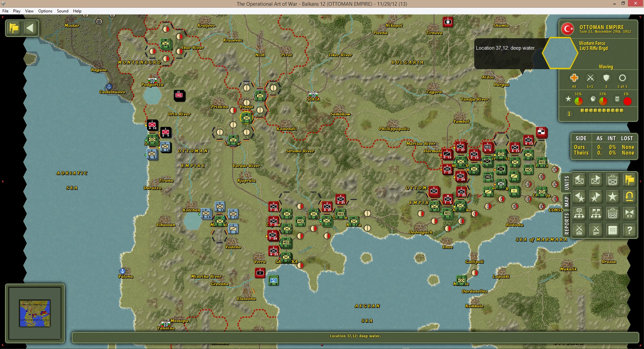This screenshot has width=644, height=349.
Task: Click the circled number 1 in unit panel
Action: click(569, 114)
